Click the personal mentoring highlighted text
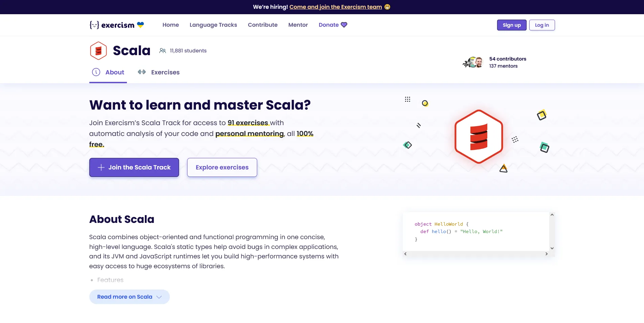Screen dimensions: 644x323 (249, 134)
